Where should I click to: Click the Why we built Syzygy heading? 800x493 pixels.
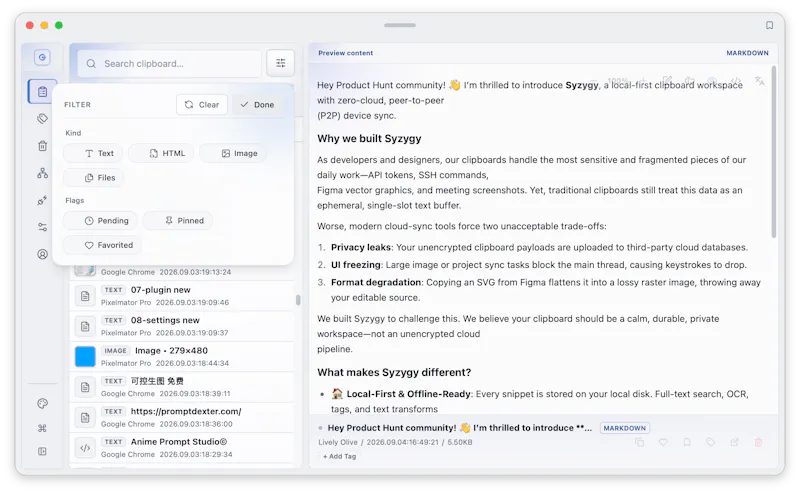369,138
